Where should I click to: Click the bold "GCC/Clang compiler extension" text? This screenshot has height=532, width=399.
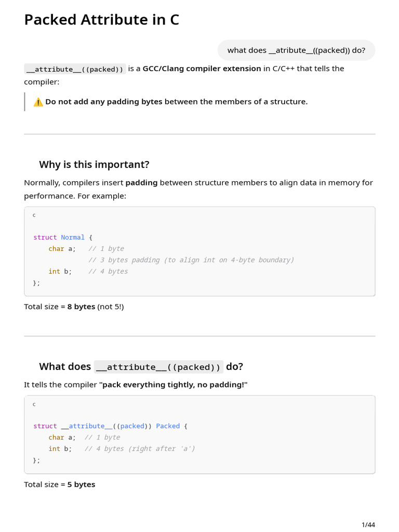point(202,69)
